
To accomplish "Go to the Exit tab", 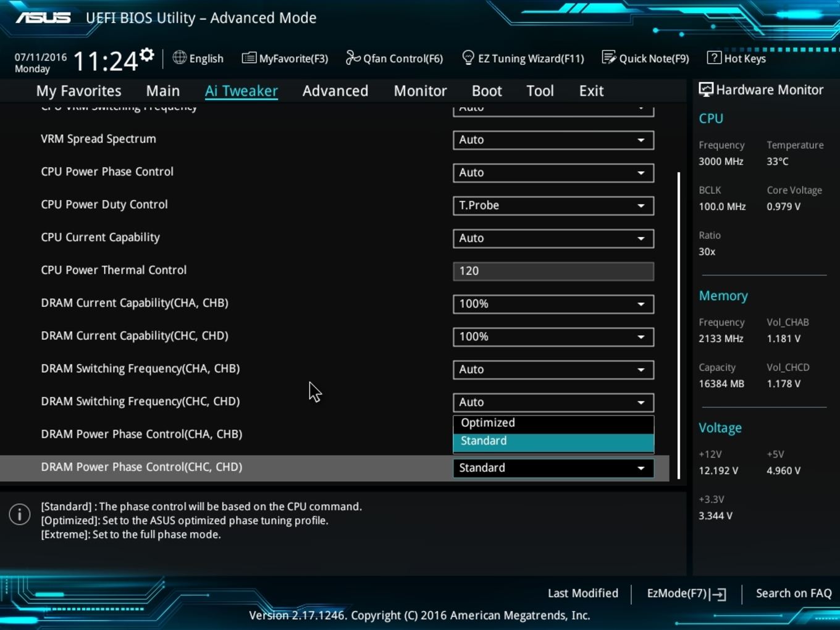I will (591, 91).
